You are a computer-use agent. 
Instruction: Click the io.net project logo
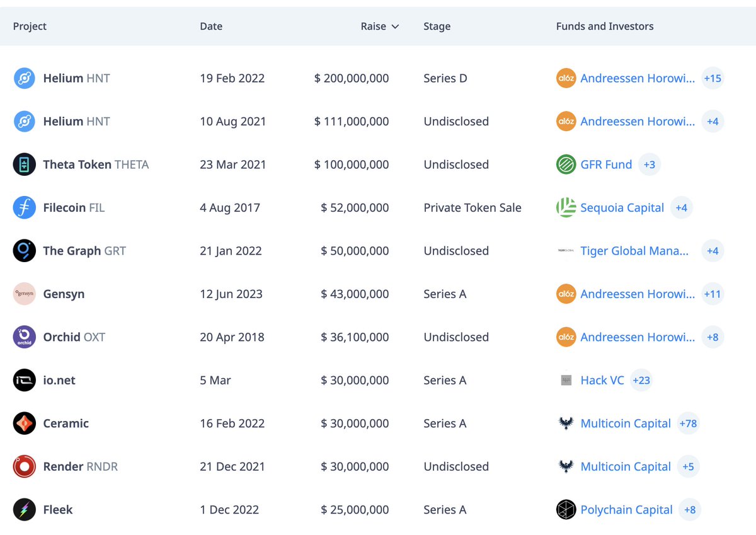point(25,381)
